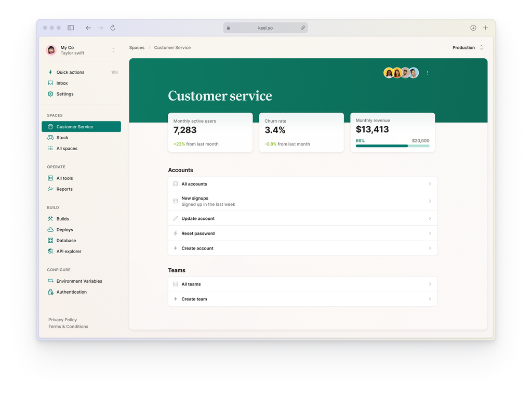
Task: Expand the New signups row chevron
Action: [430, 201]
